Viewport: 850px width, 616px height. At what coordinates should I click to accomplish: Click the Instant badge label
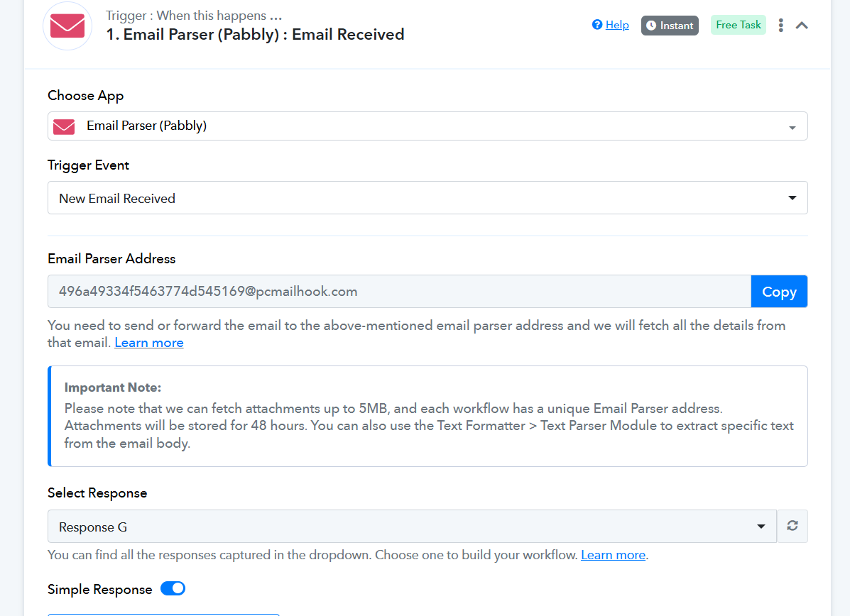tap(677, 26)
